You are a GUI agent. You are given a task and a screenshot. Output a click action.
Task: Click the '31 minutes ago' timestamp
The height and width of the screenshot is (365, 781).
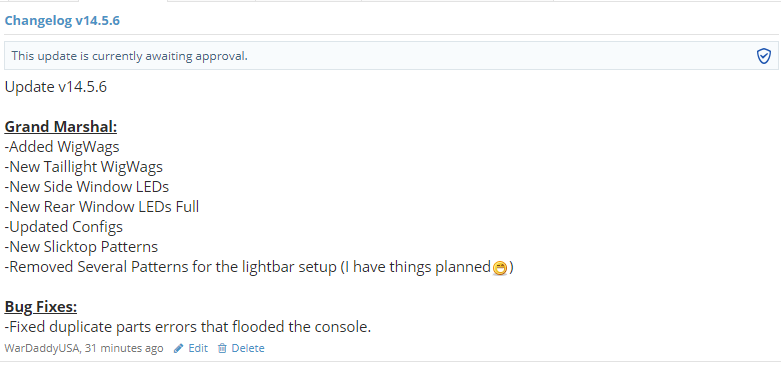[x=124, y=349]
